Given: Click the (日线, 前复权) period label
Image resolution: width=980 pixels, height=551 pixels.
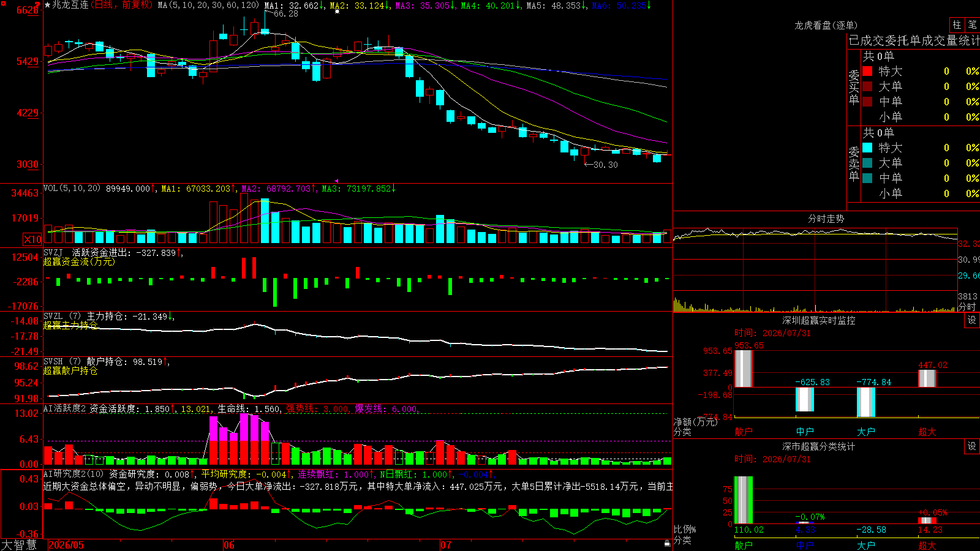Looking at the screenshot, I should 122,5.
